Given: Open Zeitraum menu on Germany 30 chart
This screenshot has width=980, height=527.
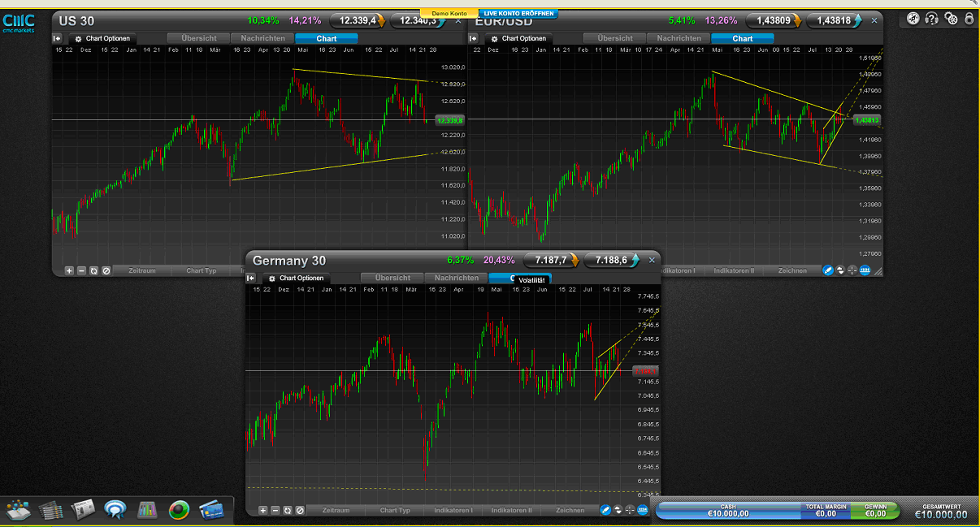Looking at the screenshot, I should (336, 510).
